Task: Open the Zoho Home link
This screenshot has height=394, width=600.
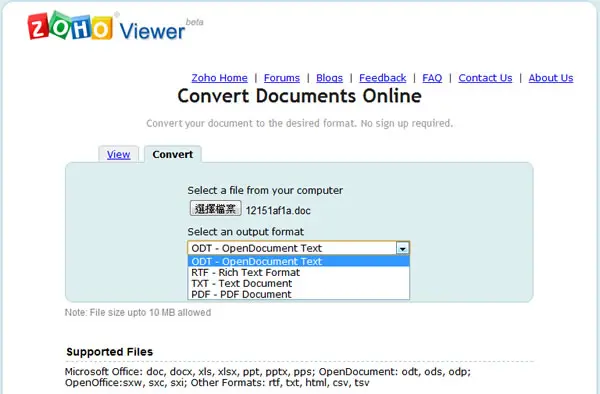Action: (219, 78)
